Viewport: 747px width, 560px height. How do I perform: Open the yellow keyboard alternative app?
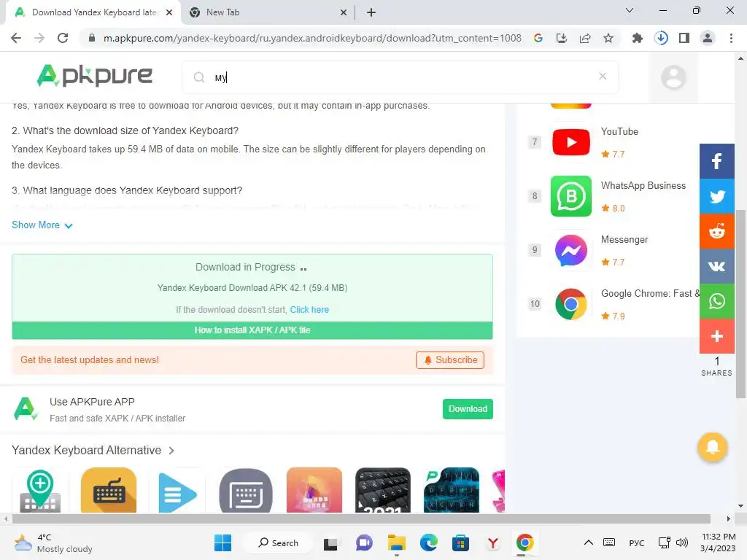tap(109, 490)
